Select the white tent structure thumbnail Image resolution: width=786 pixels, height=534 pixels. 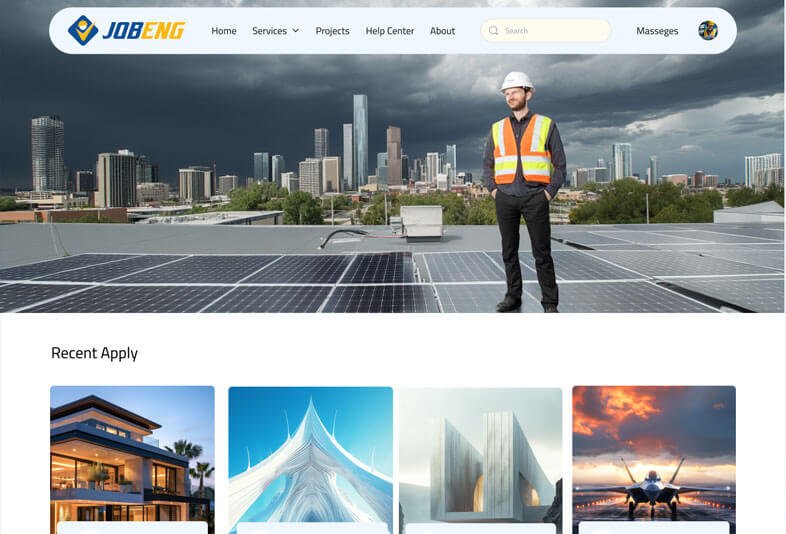(310, 454)
